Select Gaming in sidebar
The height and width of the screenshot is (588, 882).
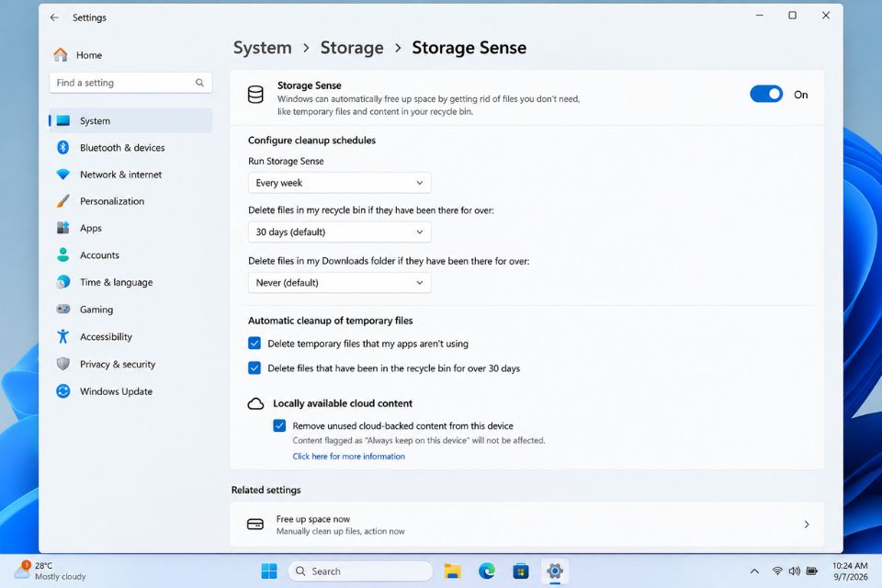130,309
